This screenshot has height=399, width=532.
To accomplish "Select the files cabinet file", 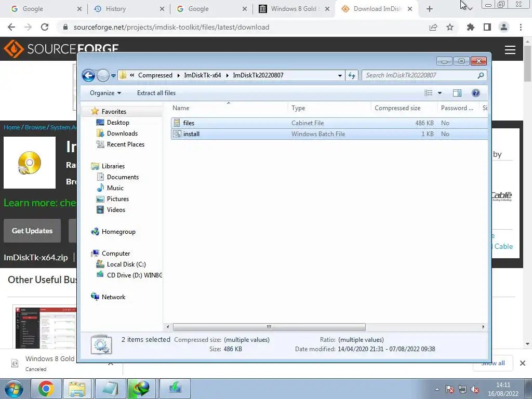I will tap(329, 123).
